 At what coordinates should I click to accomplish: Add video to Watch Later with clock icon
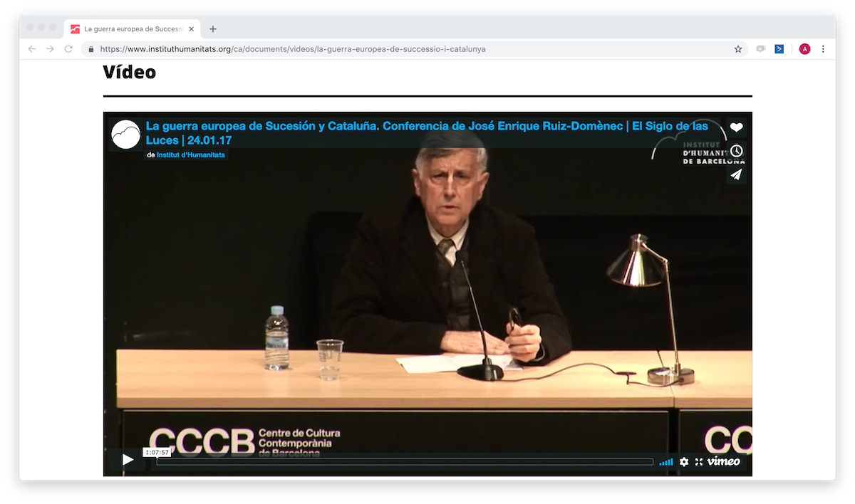pos(736,151)
